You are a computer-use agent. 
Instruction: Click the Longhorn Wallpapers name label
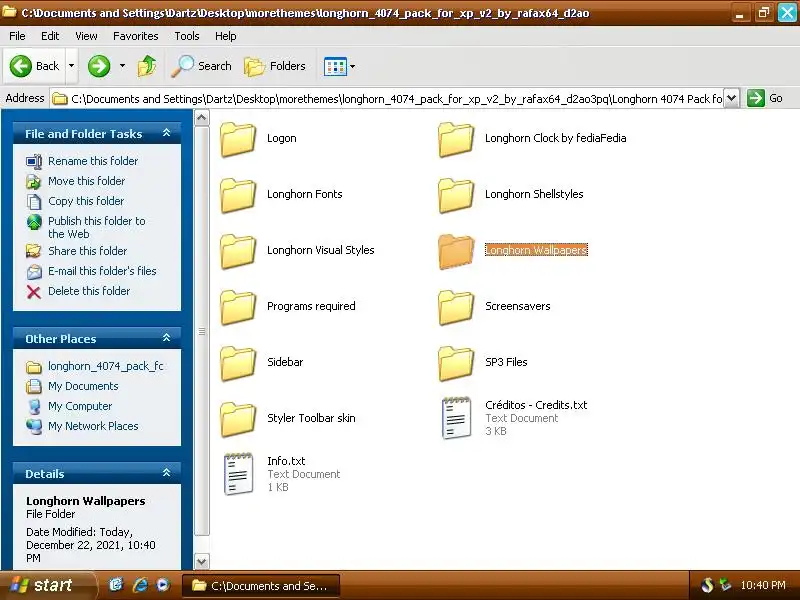click(536, 250)
